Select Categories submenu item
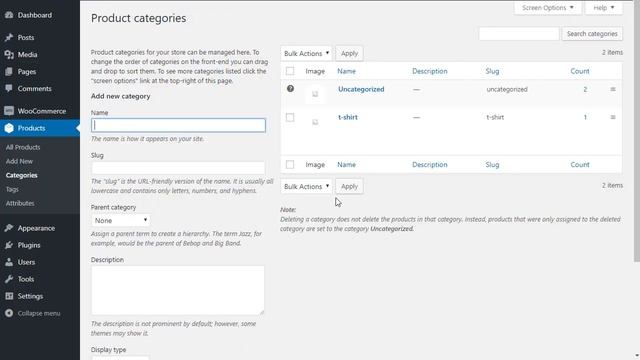Viewport: 640px width, 360px height. tap(22, 175)
